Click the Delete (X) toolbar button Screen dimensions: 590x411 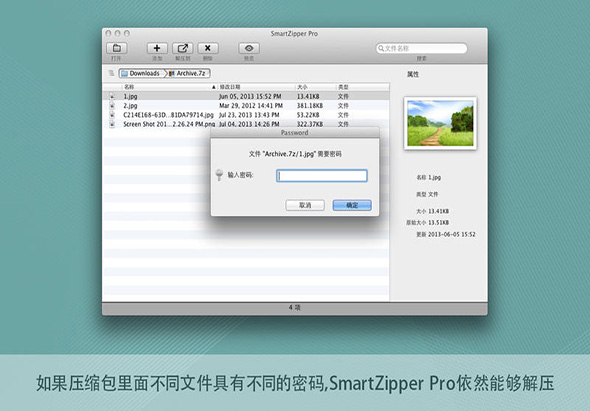[208, 48]
